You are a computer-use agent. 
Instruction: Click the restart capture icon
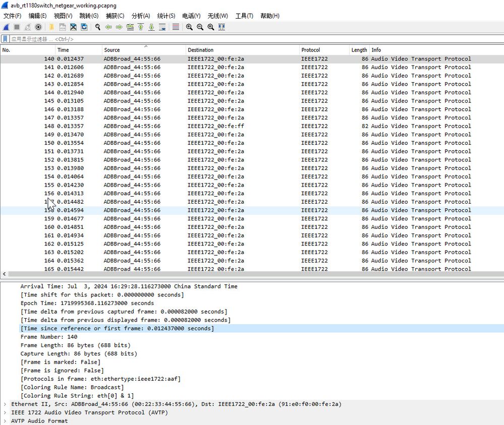(28, 27)
